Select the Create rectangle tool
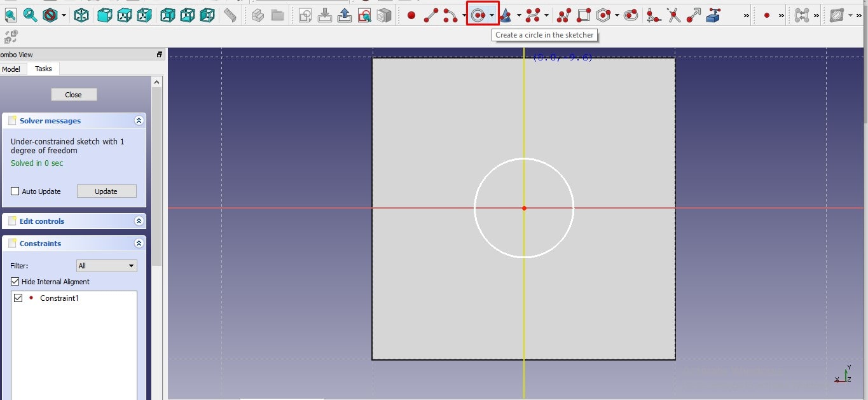This screenshot has height=400, width=868. pyautogui.click(x=584, y=15)
